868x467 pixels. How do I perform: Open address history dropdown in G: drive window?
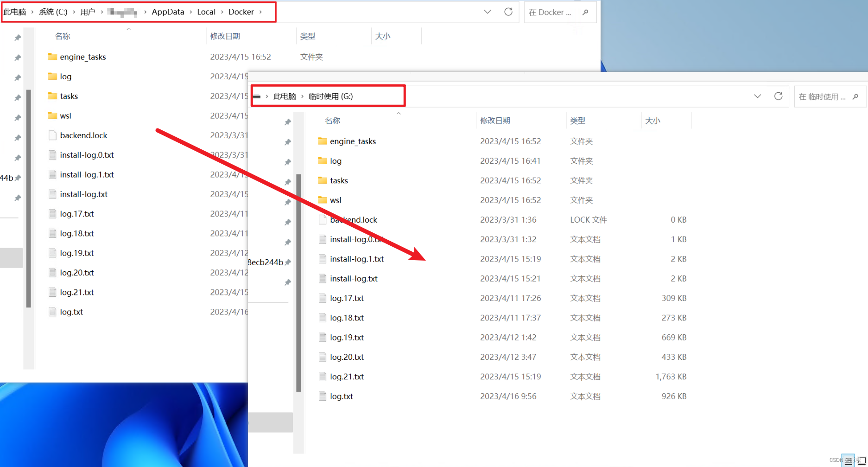pyautogui.click(x=758, y=96)
